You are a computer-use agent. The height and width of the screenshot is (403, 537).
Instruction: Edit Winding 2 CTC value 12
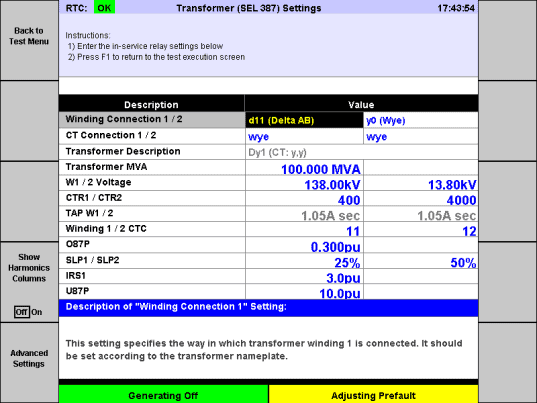point(421,229)
